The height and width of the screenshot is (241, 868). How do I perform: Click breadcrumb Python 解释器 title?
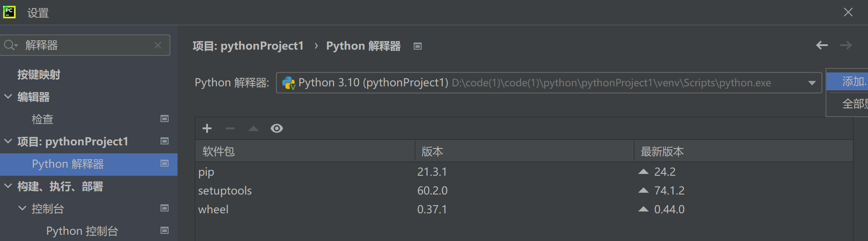(x=364, y=46)
